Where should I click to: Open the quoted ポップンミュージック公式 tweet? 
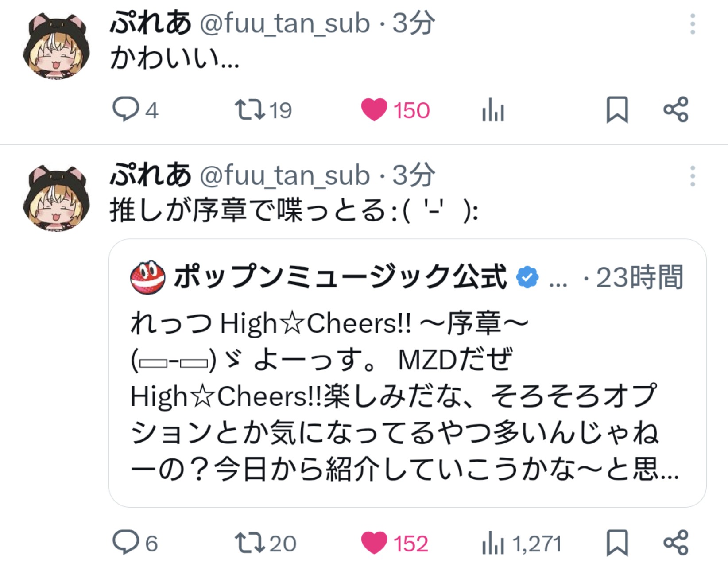[407, 373]
